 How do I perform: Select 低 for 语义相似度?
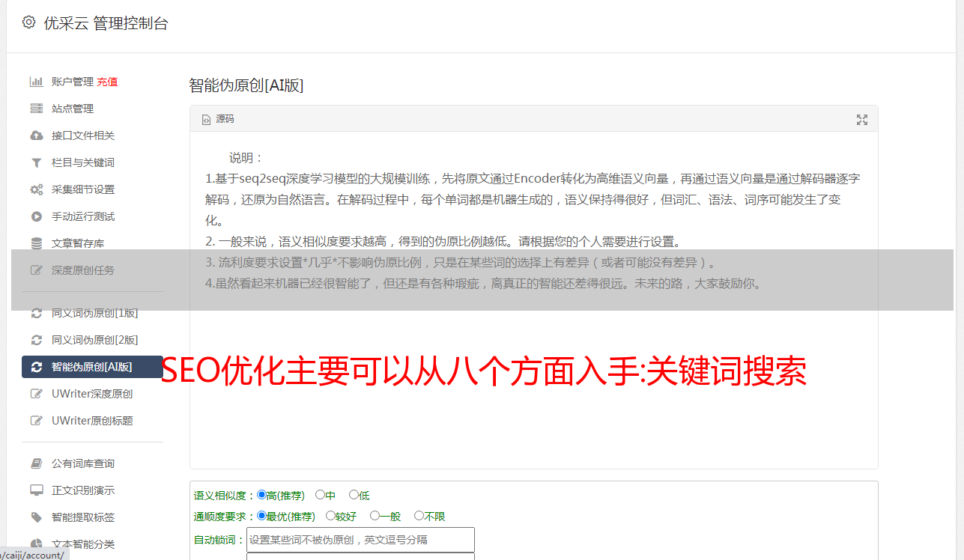tap(354, 495)
